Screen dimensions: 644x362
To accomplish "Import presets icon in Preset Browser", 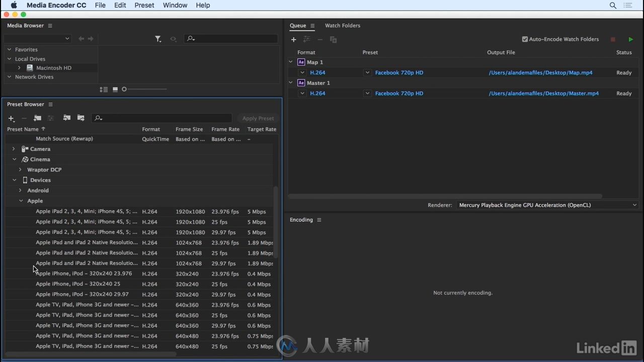I will pos(66,118).
